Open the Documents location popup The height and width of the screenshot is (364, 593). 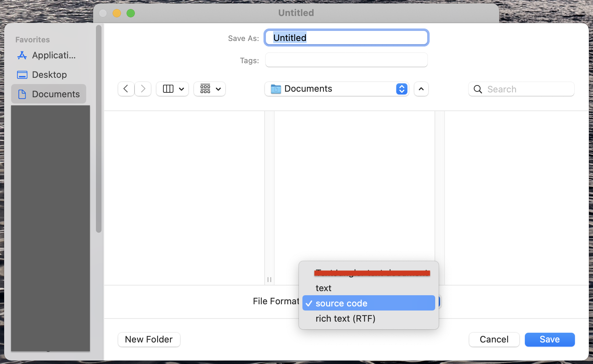tap(336, 89)
